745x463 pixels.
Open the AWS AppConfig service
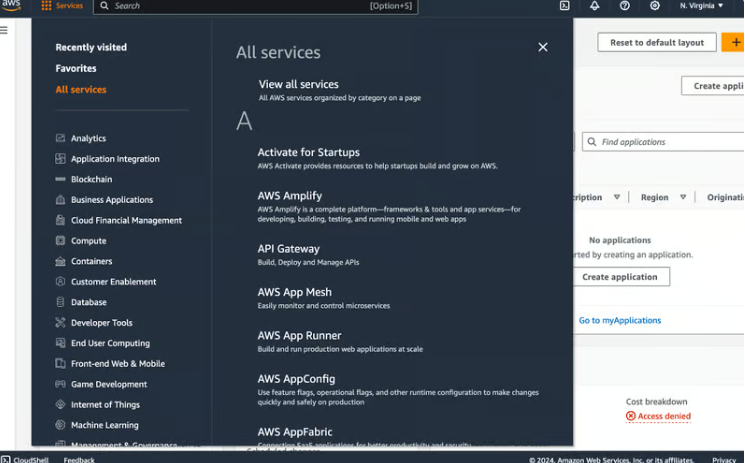click(296, 379)
